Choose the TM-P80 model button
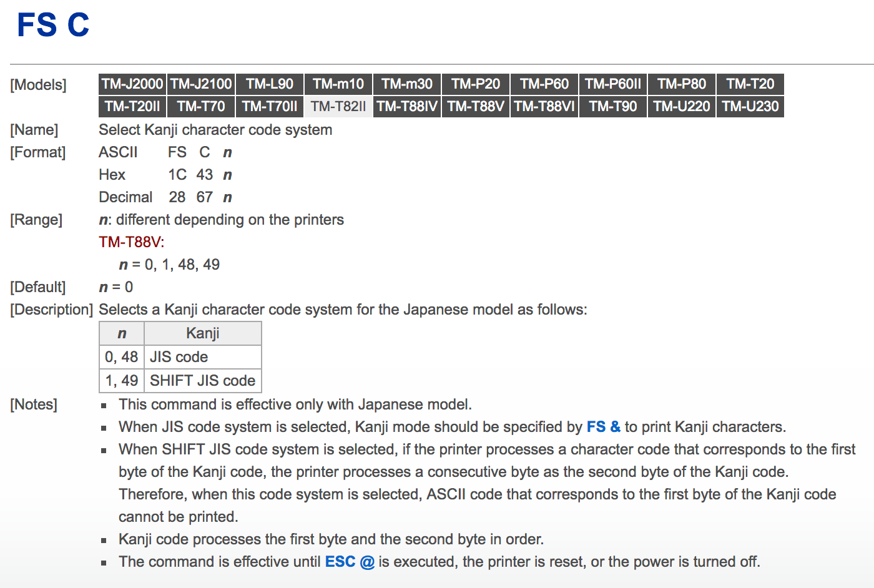874x588 pixels. [682, 84]
